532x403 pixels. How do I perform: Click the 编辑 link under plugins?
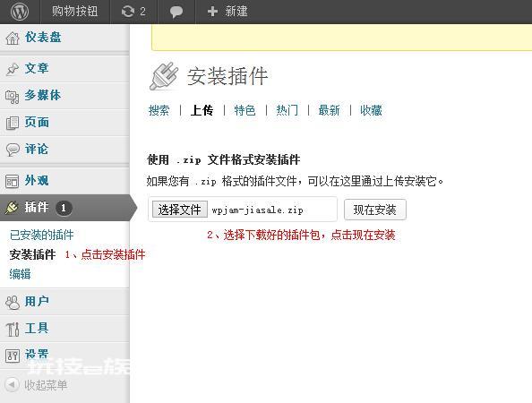(20, 274)
